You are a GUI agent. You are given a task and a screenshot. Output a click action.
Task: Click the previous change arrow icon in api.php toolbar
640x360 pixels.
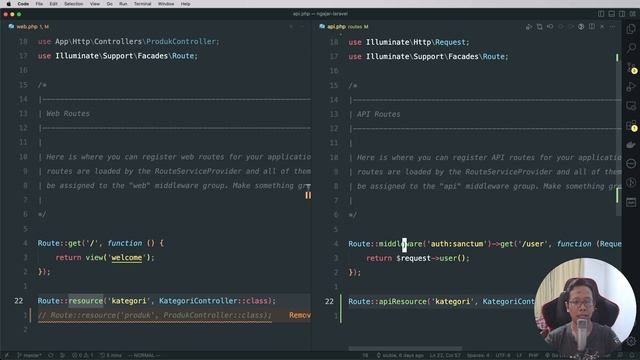pyautogui.click(x=550, y=27)
